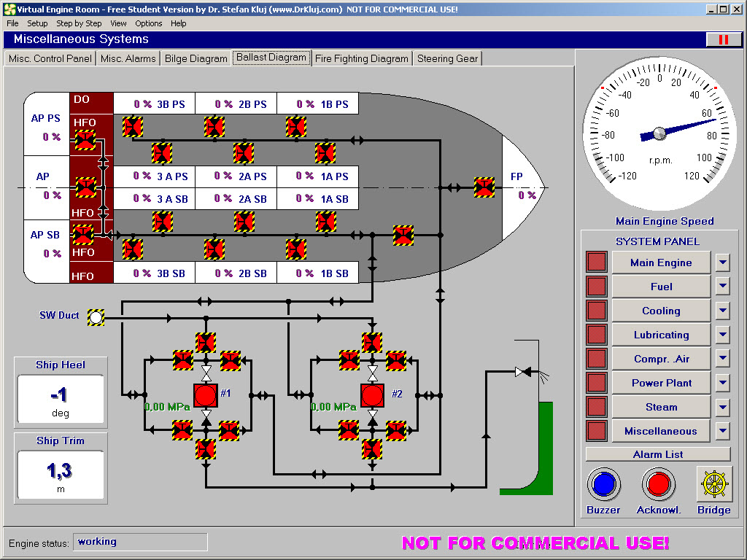Image resolution: width=747 pixels, height=560 pixels.
Task: Toggle the Cooling gray status indicator
Action: (596, 311)
